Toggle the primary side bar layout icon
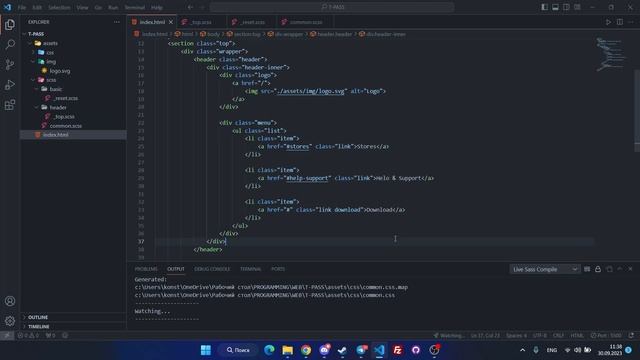Viewport: 640px width, 360px height. 544,7
